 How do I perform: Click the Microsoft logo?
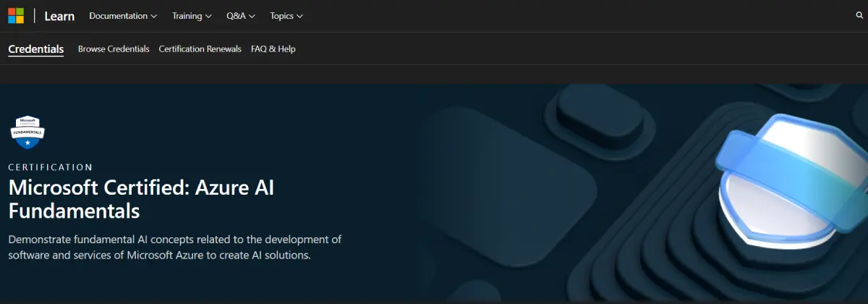(x=16, y=16)
